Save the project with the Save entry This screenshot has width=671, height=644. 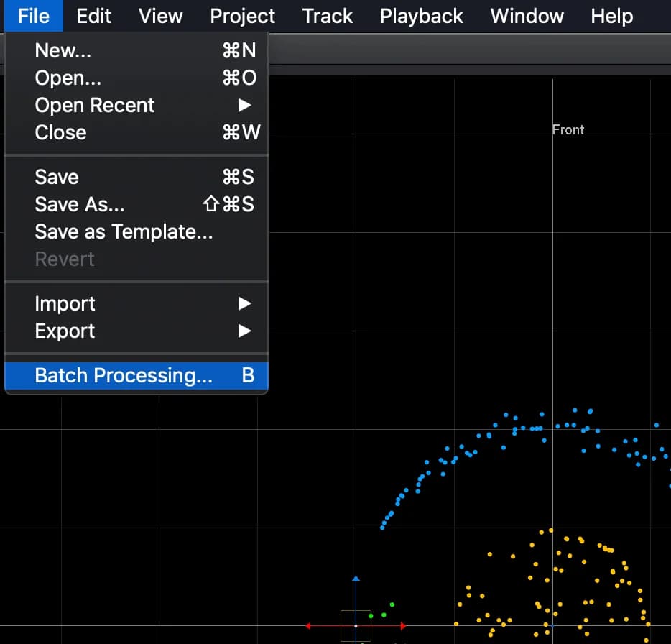56,177
